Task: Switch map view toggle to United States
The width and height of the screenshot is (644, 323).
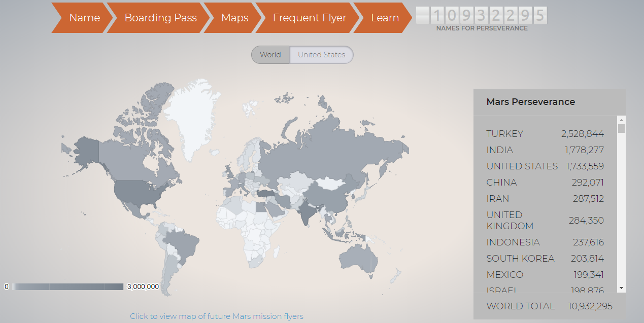Action: tap(321, 55)
